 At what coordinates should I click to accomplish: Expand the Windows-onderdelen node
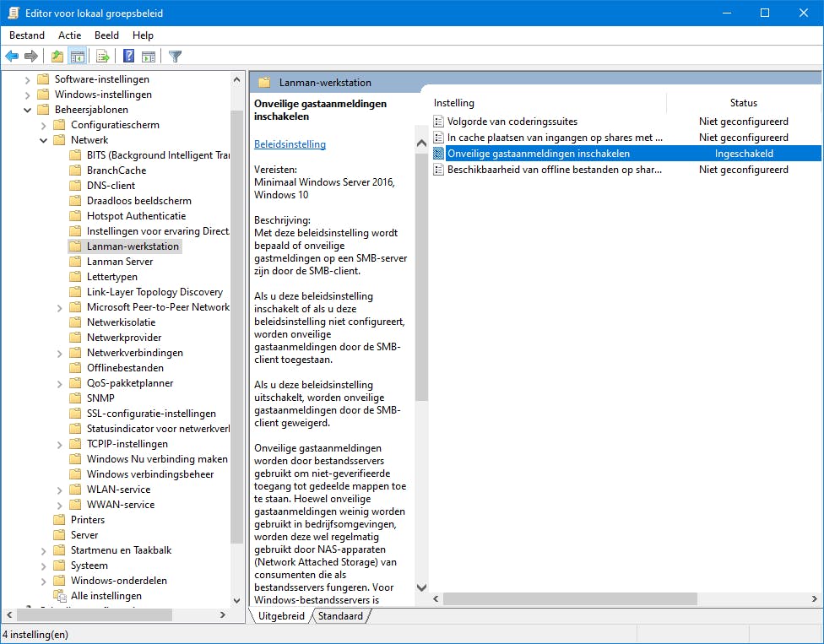coord(44,582)
